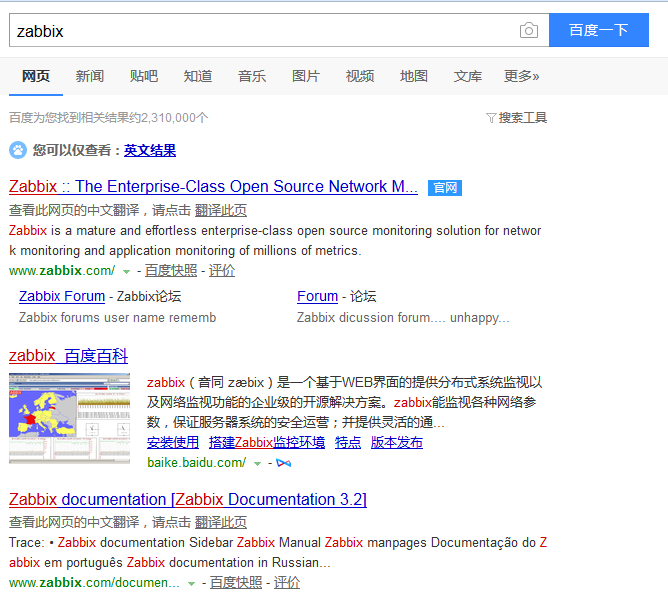Image resolution: width=668 pixels, height=593 pixels.
Task: Click the baike.baidu.com/ green URL
Action: tap(196, 463)
